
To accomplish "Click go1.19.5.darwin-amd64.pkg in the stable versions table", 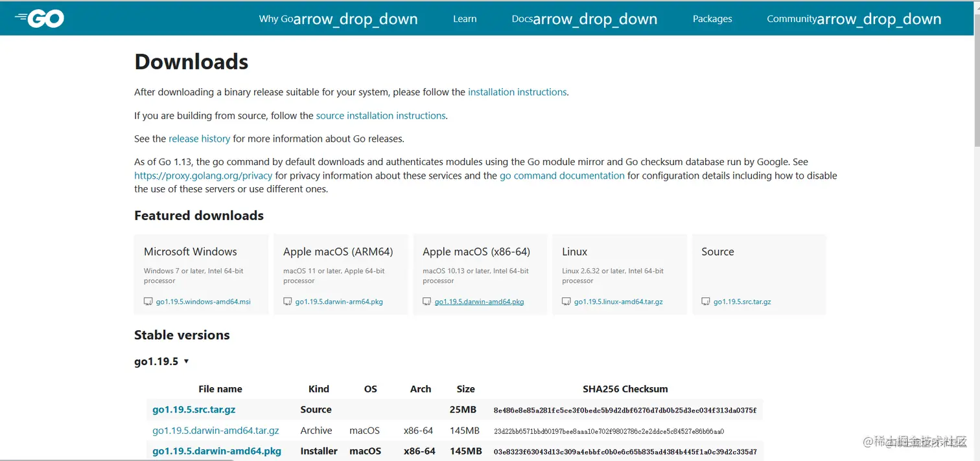I will (216, 451).
